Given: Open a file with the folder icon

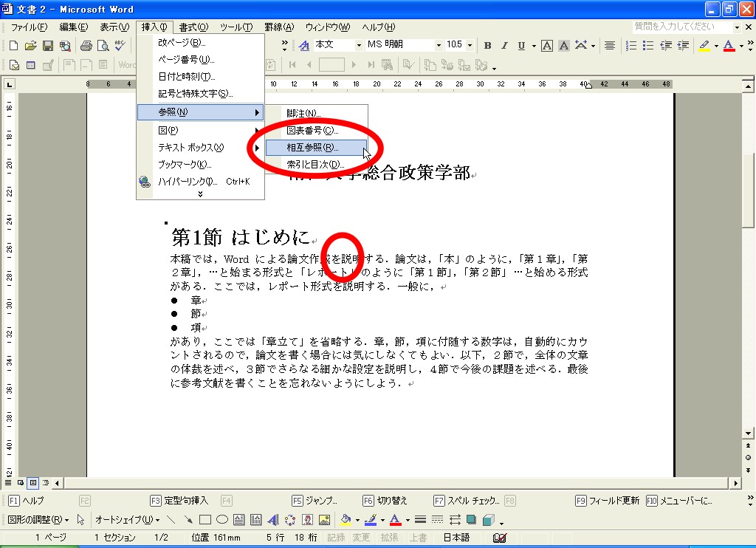Looking at the screenshot, I should point(30,46).
